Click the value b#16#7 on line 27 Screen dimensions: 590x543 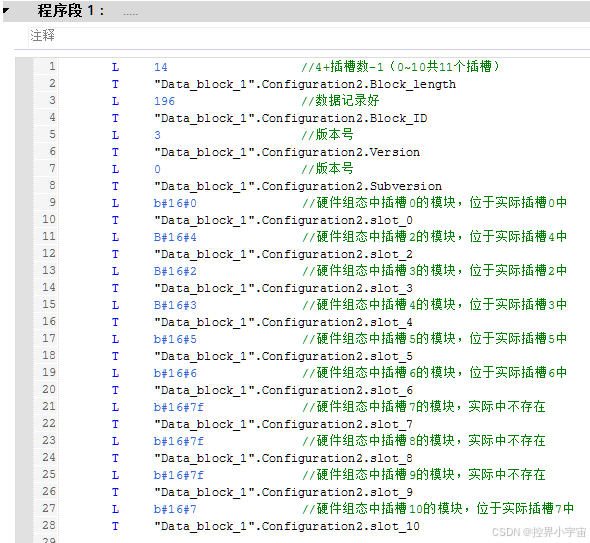[x=175, y=509]
